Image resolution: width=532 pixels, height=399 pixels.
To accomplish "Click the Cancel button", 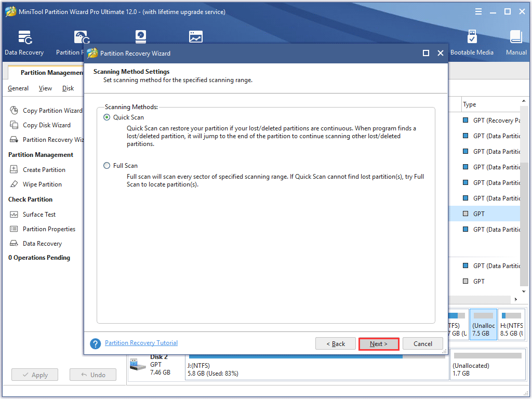I will point(423,344).
